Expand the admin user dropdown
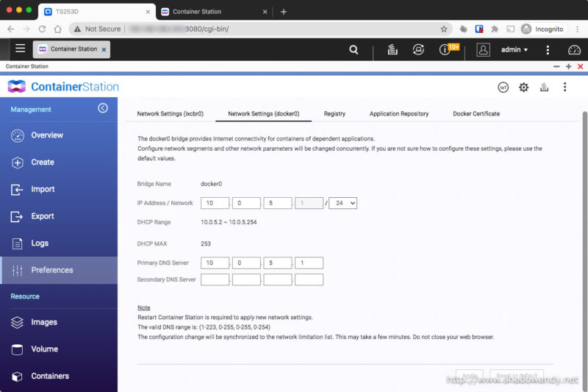This screenshot has width=588, height=392. click(x=514, y=49)
